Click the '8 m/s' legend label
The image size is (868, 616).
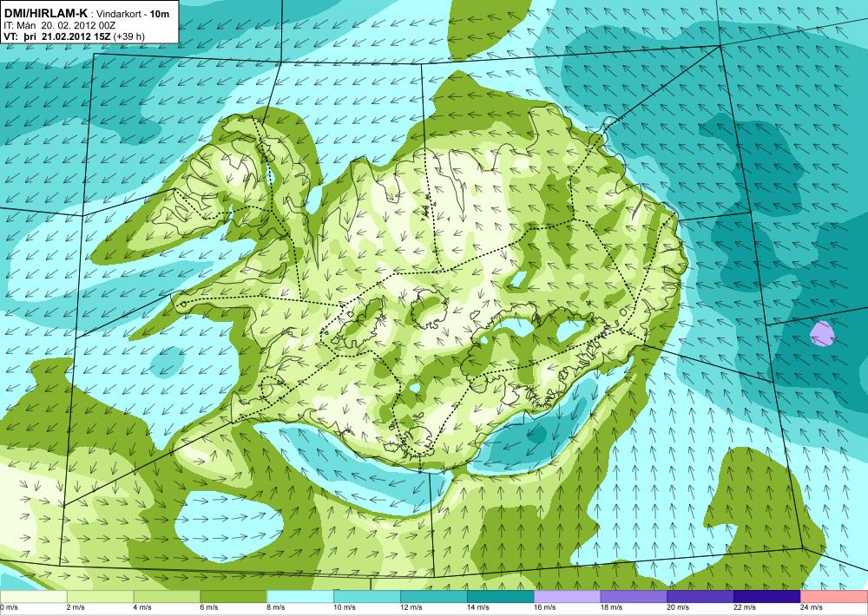(276, 607)
